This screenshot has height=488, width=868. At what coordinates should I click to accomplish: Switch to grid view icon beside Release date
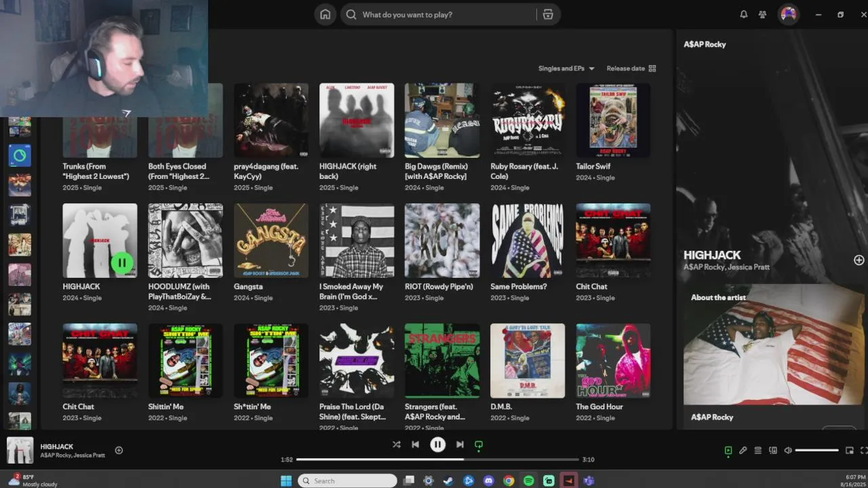pyautogui.click(x=652, y=68)
